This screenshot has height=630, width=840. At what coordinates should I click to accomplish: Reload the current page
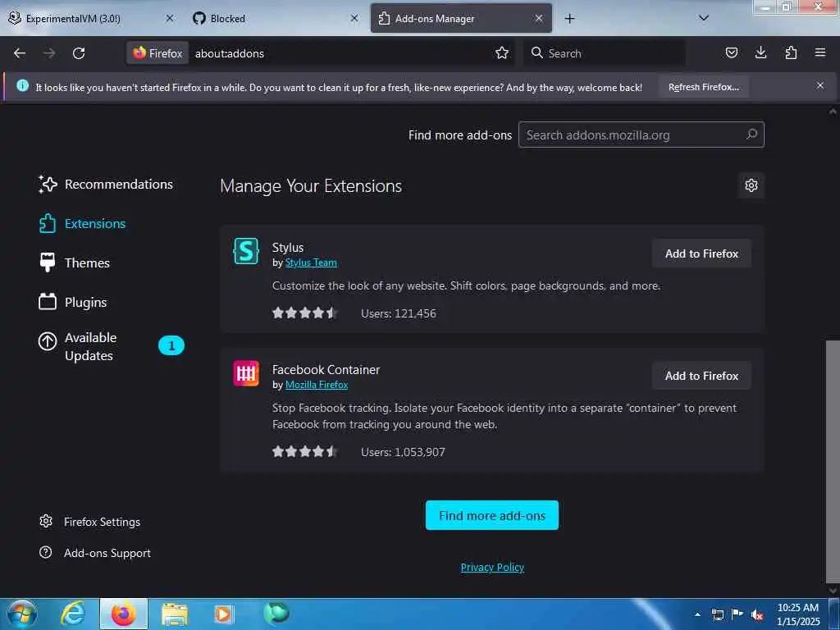[79, 53]
